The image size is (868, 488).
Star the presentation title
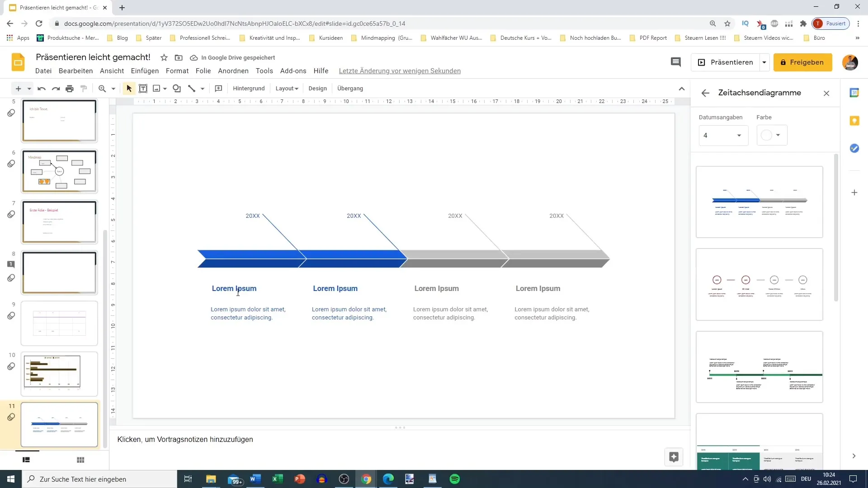coord(164,57)
